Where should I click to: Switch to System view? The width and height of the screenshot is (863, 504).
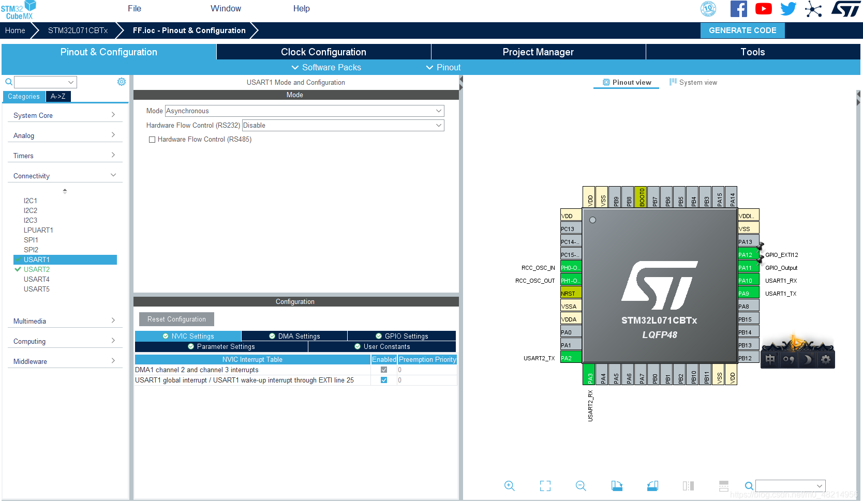[693, 82]
